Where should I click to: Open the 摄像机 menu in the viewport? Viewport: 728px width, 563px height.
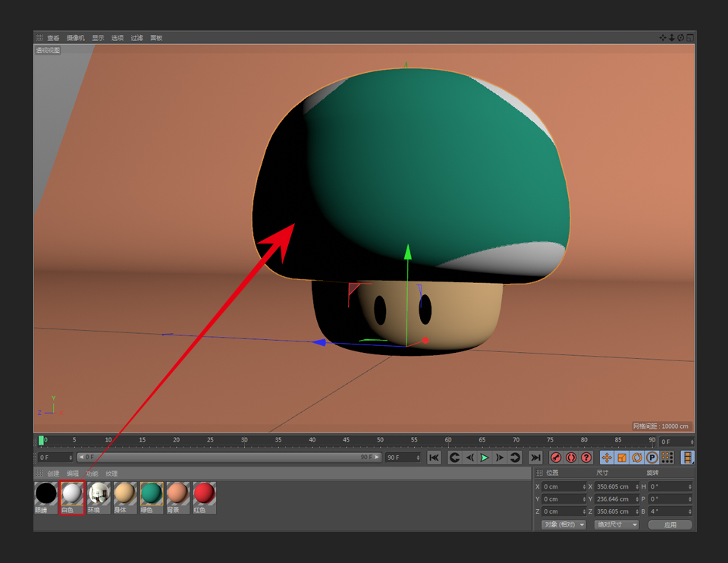tap(76, 38)
